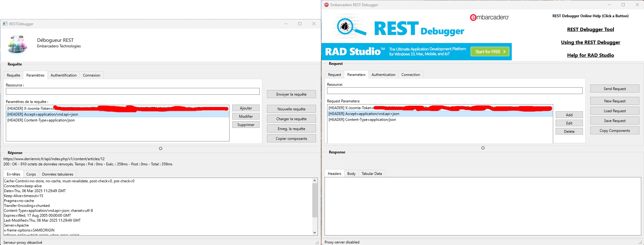
Task: Click Envoyer la requête button
Action: pyautogui.click(x=291, y=94)
